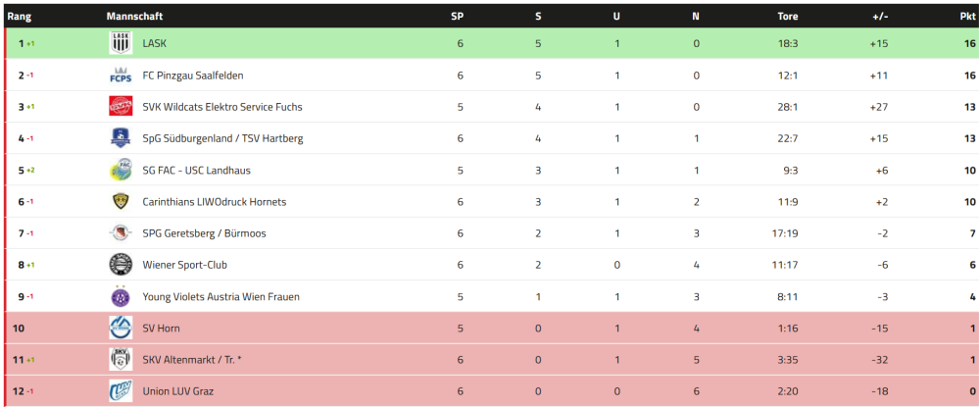The width and height of the screenshot is (980, 407).
Task: Click the FC Pinzgau Saalfelden crest
Action: point(121,76)
